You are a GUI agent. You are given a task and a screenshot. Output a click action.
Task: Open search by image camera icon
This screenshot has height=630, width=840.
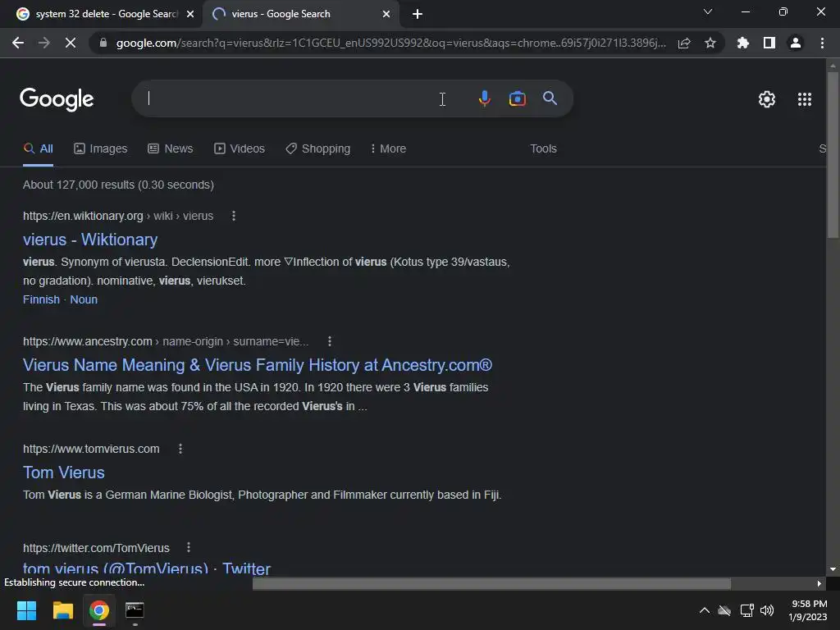517,98
